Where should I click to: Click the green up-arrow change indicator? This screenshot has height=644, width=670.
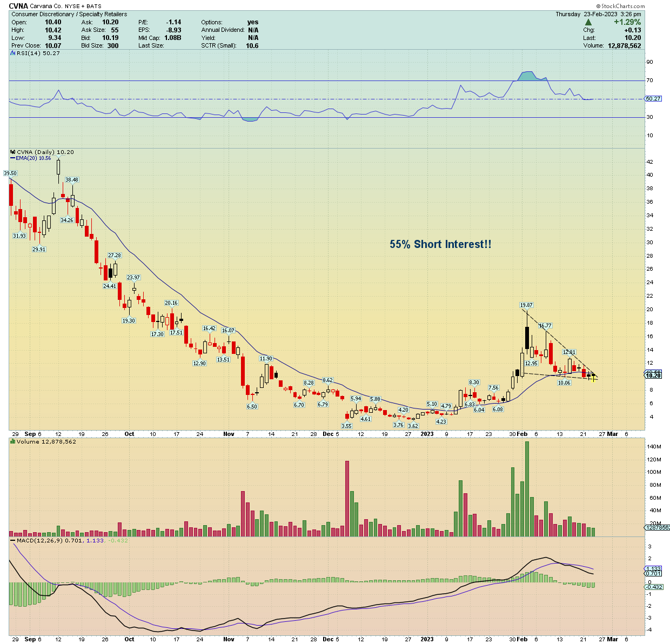tap(588, 23)
